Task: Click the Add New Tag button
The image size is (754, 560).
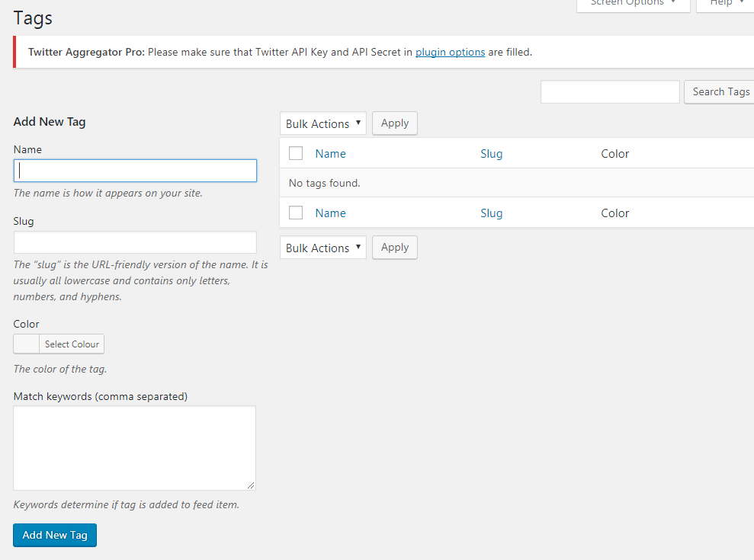Action: click(55, 535)
